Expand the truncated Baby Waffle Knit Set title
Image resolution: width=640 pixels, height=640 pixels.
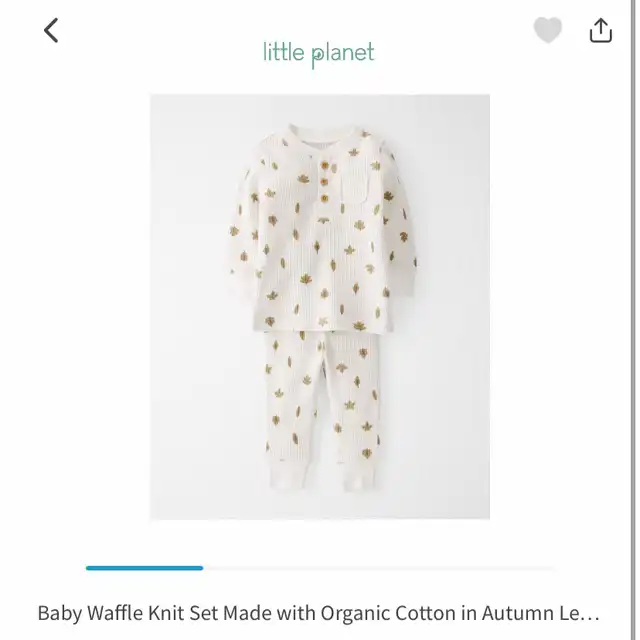(318, 613)
